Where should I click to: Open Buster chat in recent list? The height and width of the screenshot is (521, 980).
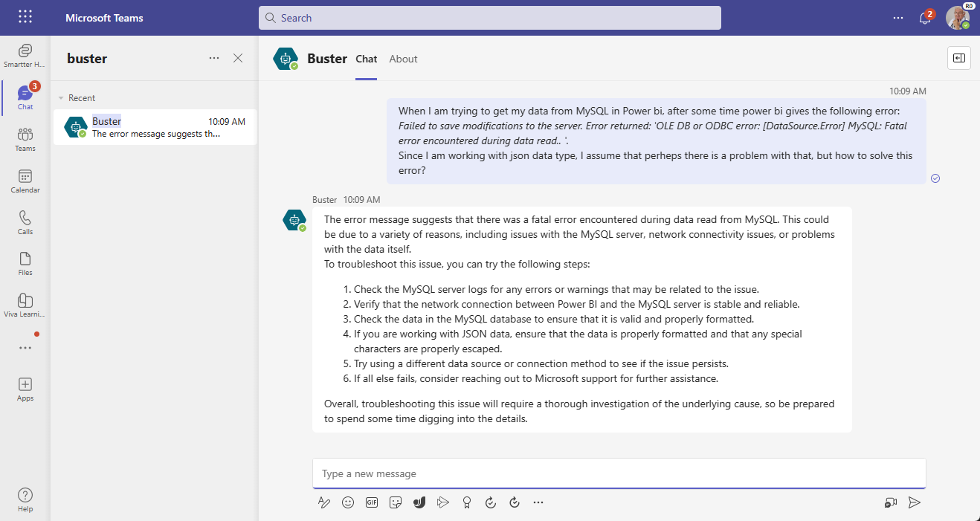pyautogui.click(x=155, y=127)
